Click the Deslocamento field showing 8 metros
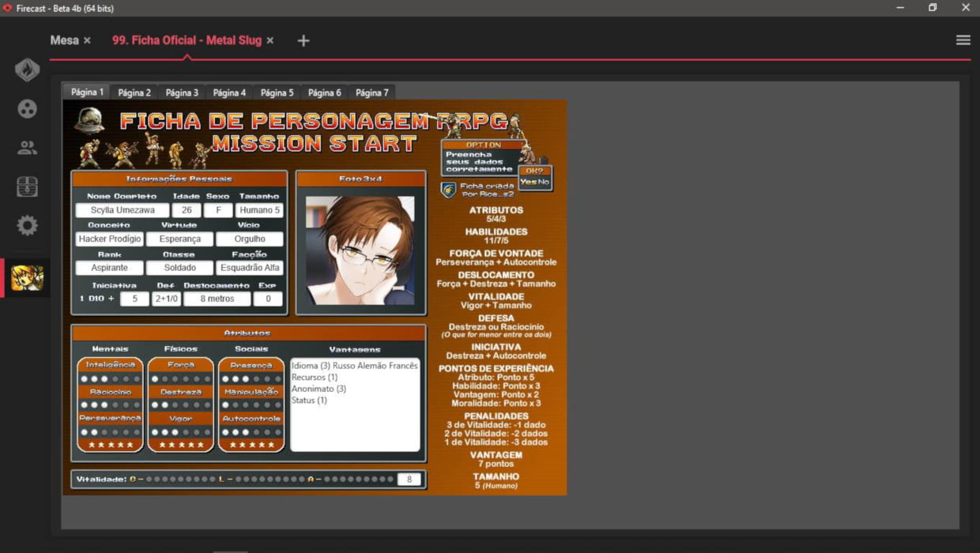The height and width of the screenshot is (553, 980). [x=217, y=299]
